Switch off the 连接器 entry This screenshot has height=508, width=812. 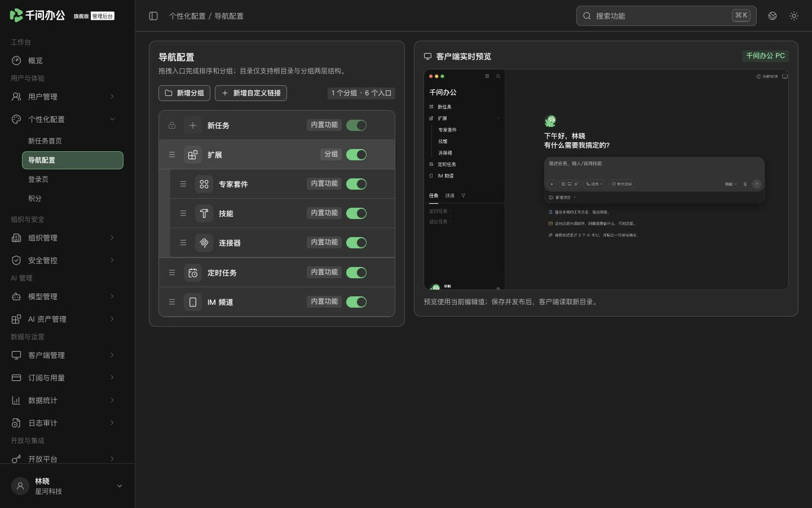coord(356,243)
